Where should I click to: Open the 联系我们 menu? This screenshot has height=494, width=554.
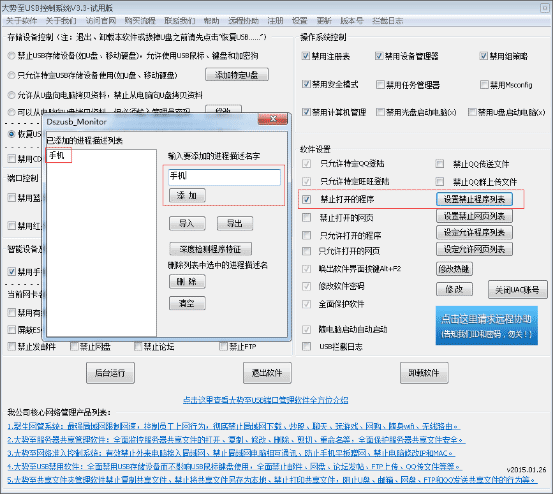coord(180,21)
